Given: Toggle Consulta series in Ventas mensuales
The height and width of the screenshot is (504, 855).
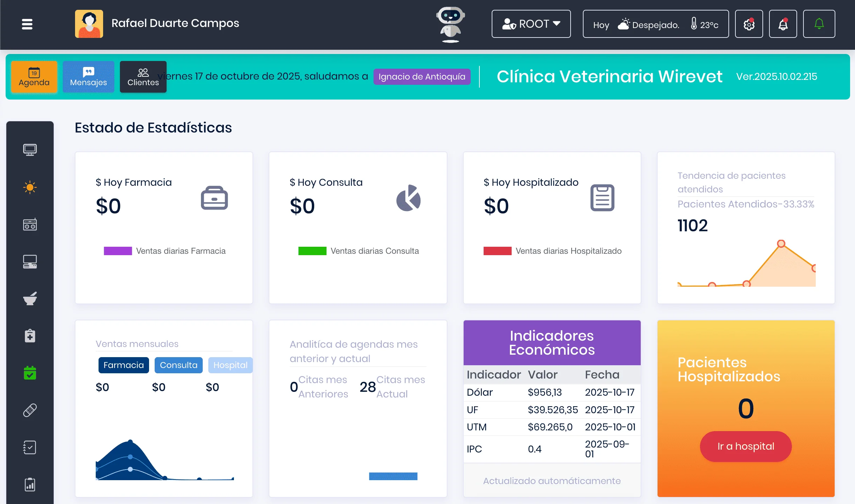Looking at the screenshot, I should 179,365.
